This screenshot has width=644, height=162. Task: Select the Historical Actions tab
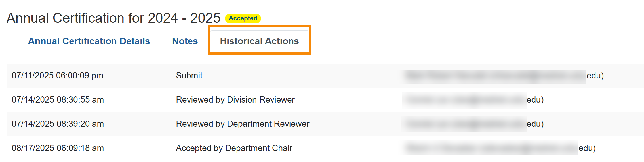[x=259, y=41]
